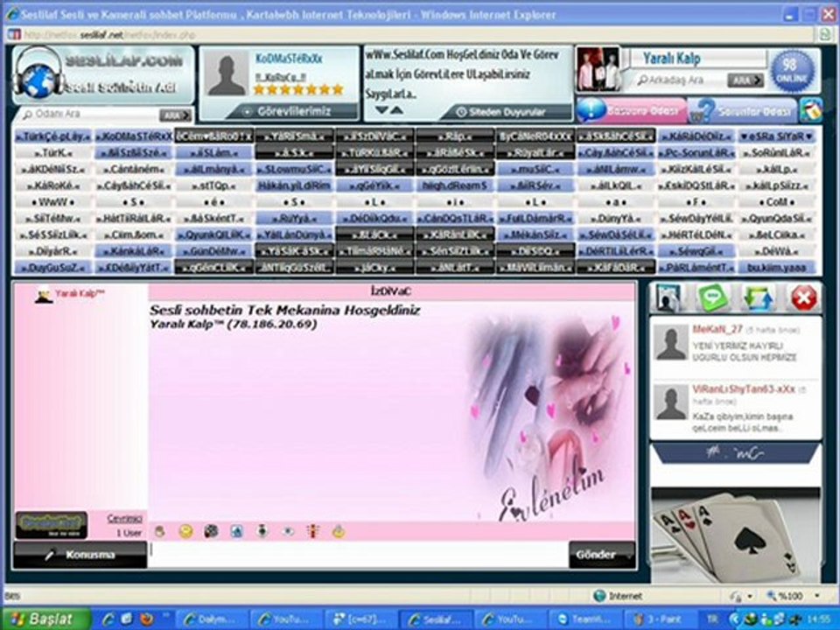Image resolution: width=840 pixels, height=630 pixels.
Task: Join the Räp room
Action: click(455, 136)
